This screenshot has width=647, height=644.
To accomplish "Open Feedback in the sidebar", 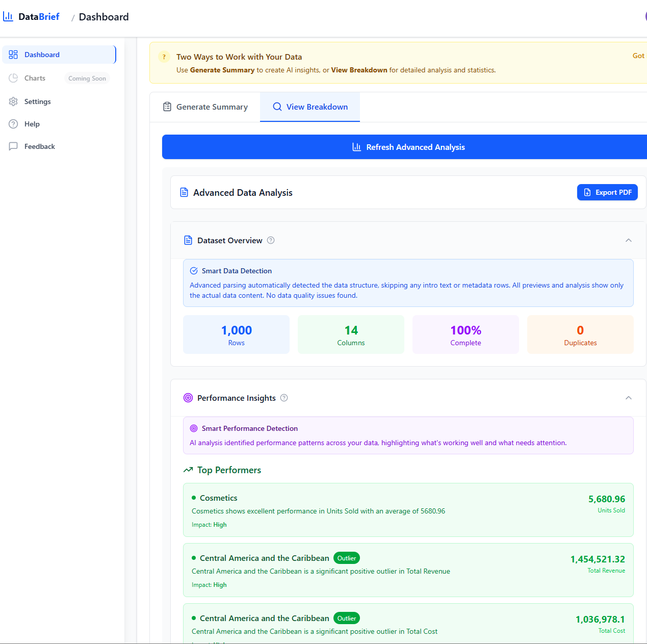I will click(59, 146).
